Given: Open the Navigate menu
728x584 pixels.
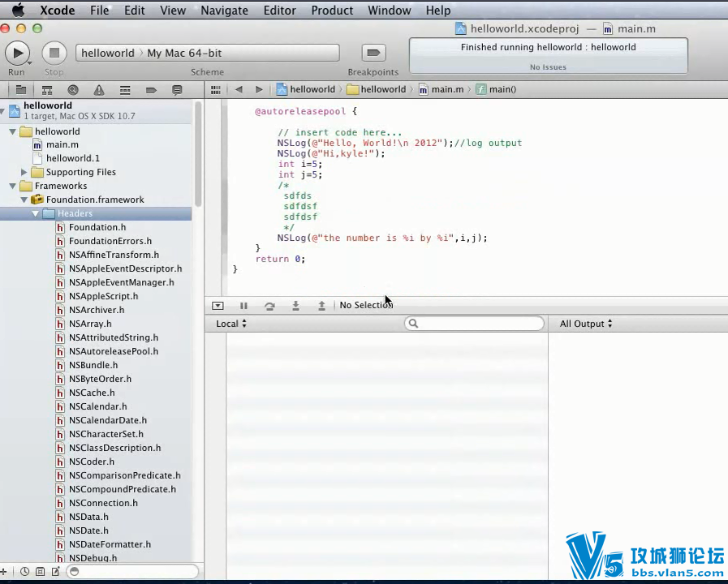Looking at the screenshot, I should (224, 11).
